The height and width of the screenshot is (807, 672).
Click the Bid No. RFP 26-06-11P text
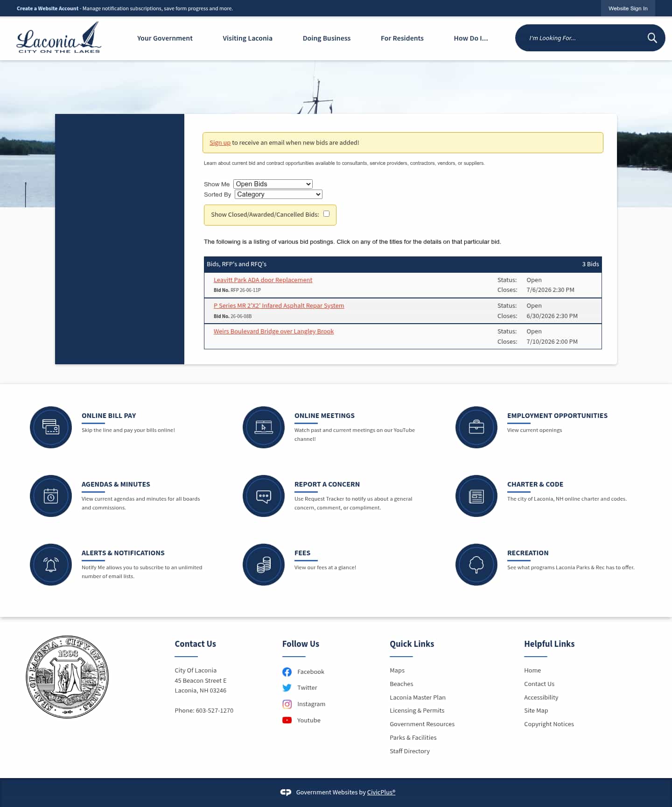pos(237,290)
